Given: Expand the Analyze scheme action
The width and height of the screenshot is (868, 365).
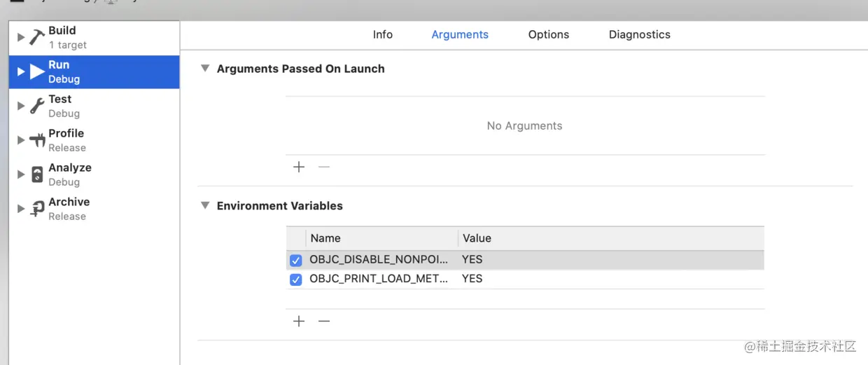Looking at the screenshot, I should coord(21,174).
